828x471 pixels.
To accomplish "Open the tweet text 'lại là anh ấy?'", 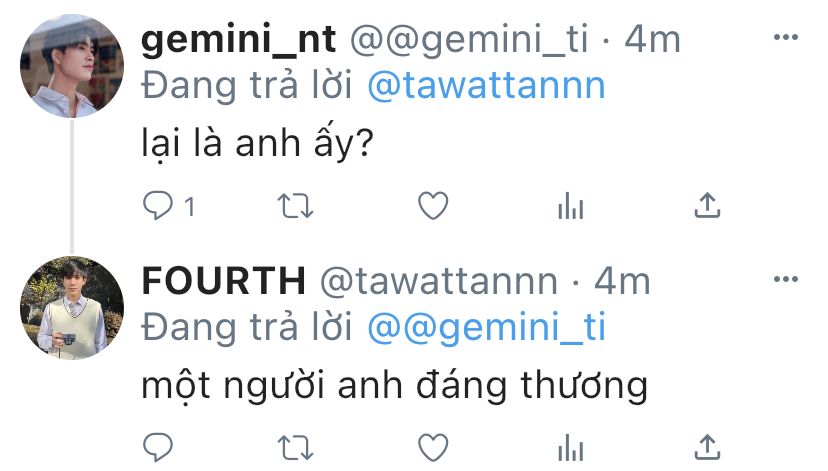I will coord(258,144).
